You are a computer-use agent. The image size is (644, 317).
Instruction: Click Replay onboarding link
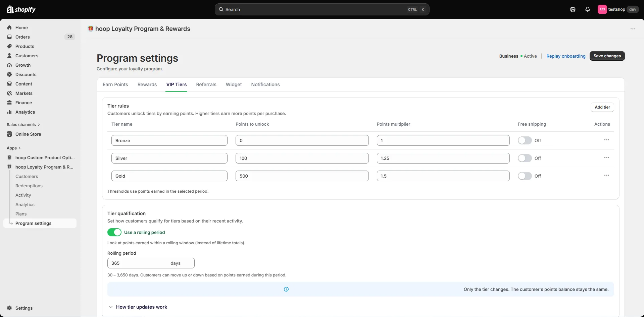click(566, 56)
